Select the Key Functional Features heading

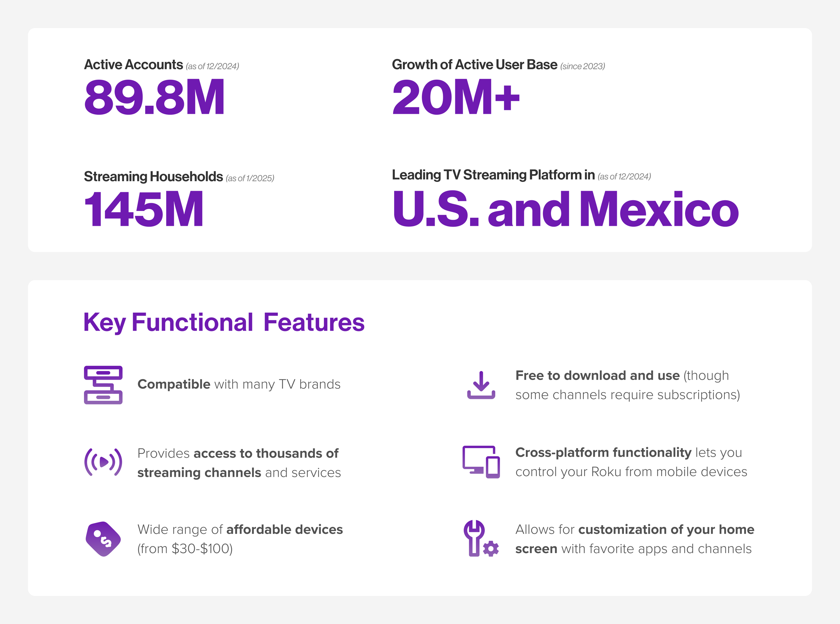[x=223, y=322]
